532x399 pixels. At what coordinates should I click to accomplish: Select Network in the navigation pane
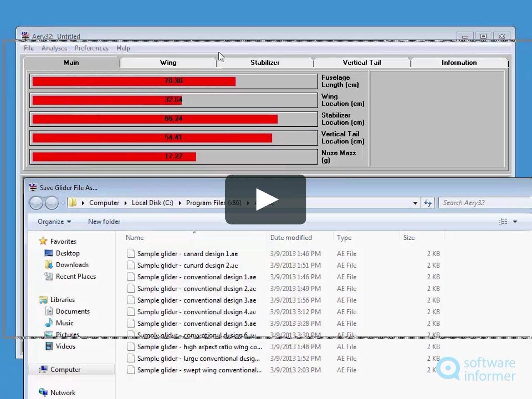[x=63, y=393]
